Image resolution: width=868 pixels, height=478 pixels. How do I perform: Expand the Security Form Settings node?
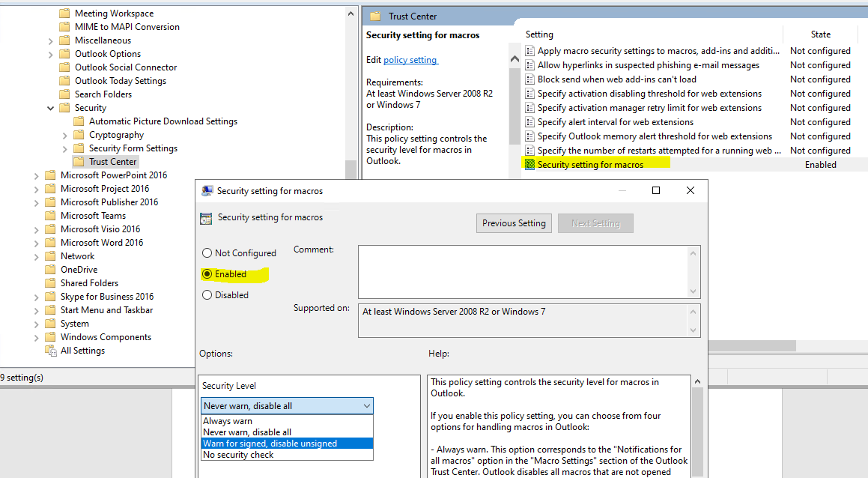64,149
